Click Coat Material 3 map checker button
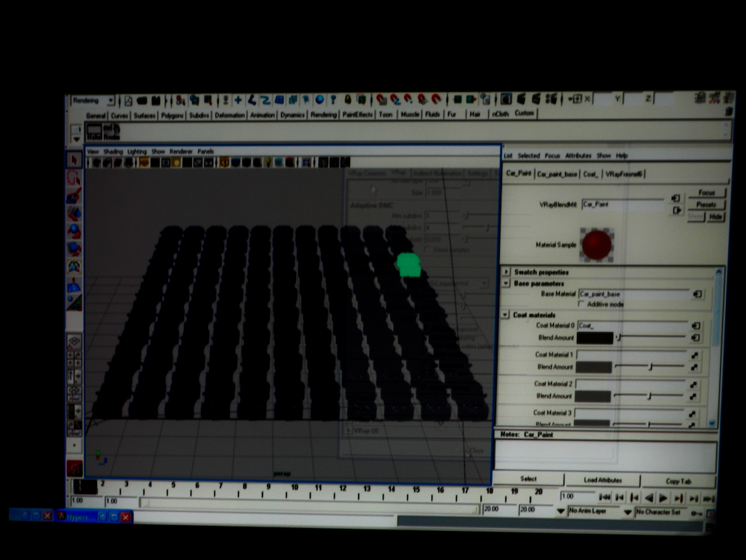 (x=693, y=414)
